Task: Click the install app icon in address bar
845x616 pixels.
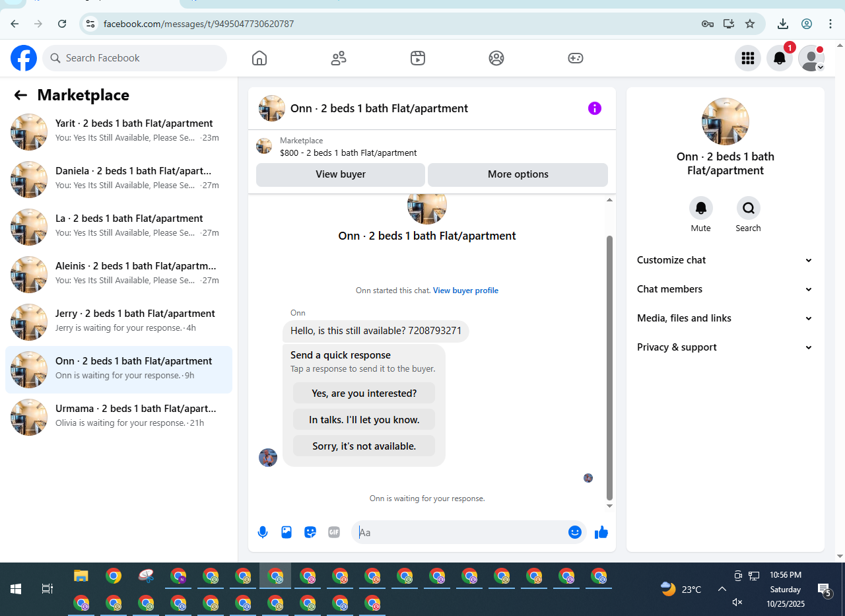Action: click(729, 24)
